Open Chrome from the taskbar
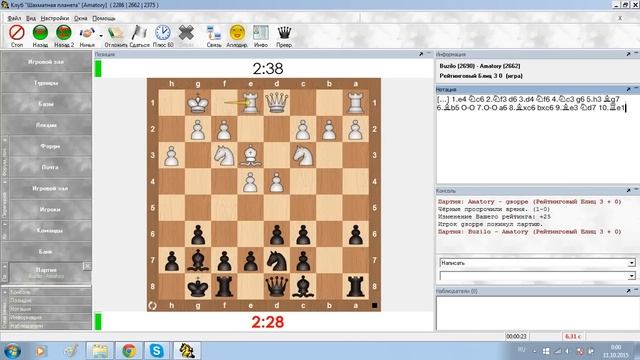 coord(129,351)
